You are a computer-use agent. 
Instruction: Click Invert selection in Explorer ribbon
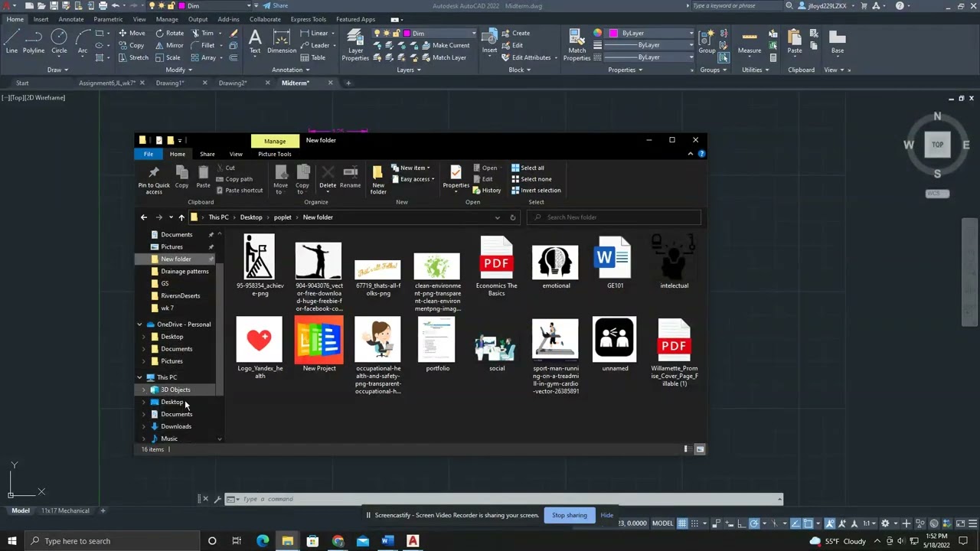536,191
